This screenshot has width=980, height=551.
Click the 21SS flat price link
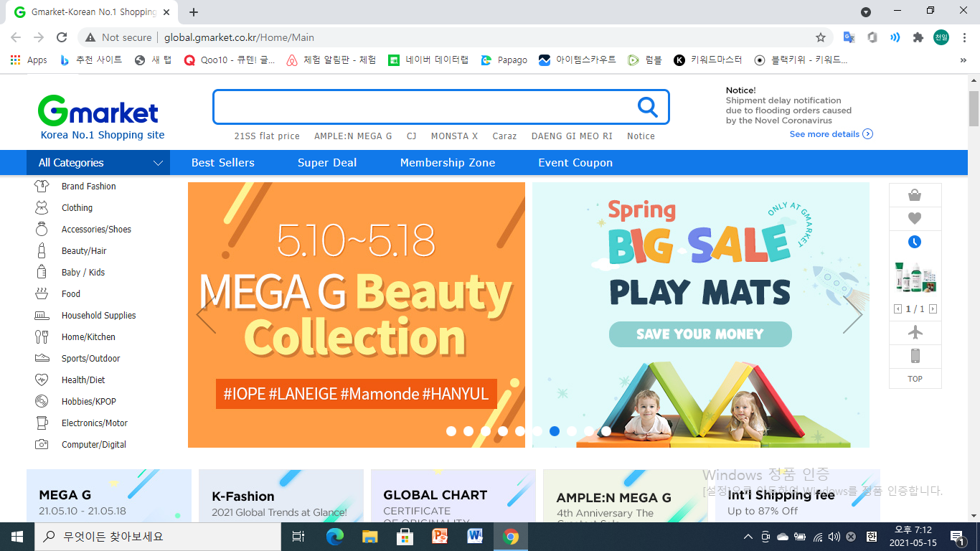267,136
